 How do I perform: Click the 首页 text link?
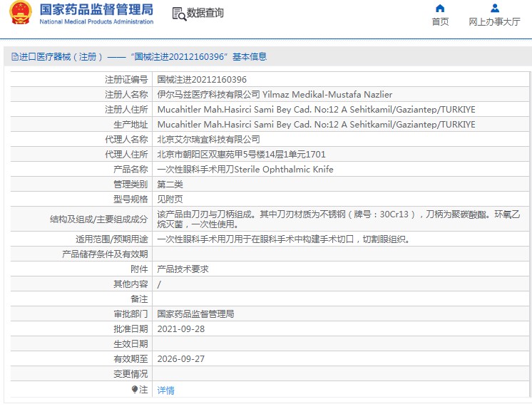click(440, 21)
